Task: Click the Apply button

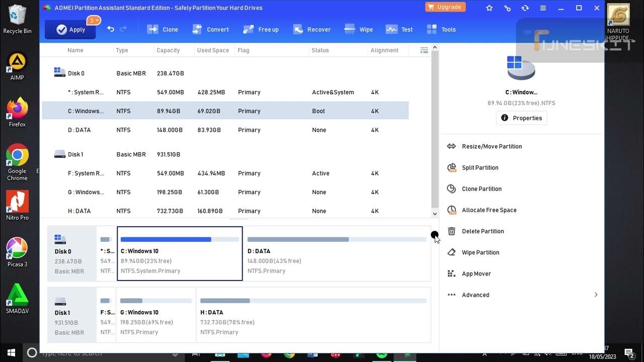Action: 71,30
